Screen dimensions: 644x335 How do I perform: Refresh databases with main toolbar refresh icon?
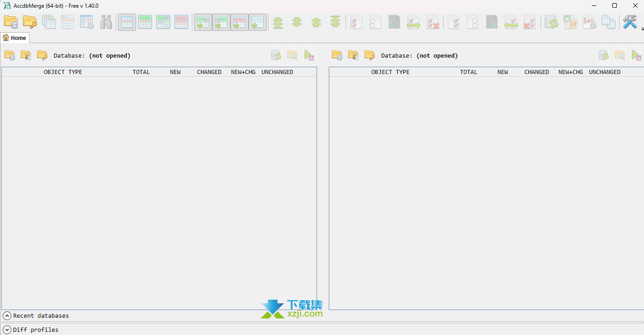pyautogui.click(x=551, y=22)
